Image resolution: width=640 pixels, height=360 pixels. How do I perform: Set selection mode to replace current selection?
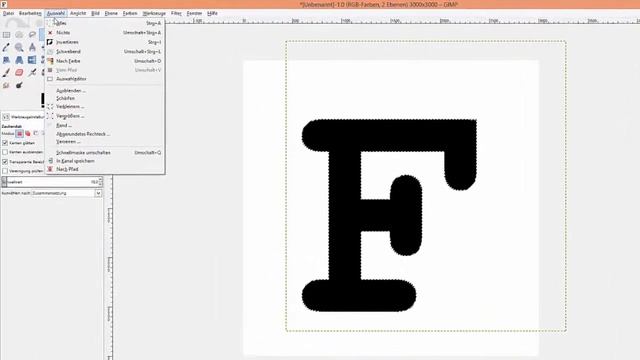click(x=19, y=133)
